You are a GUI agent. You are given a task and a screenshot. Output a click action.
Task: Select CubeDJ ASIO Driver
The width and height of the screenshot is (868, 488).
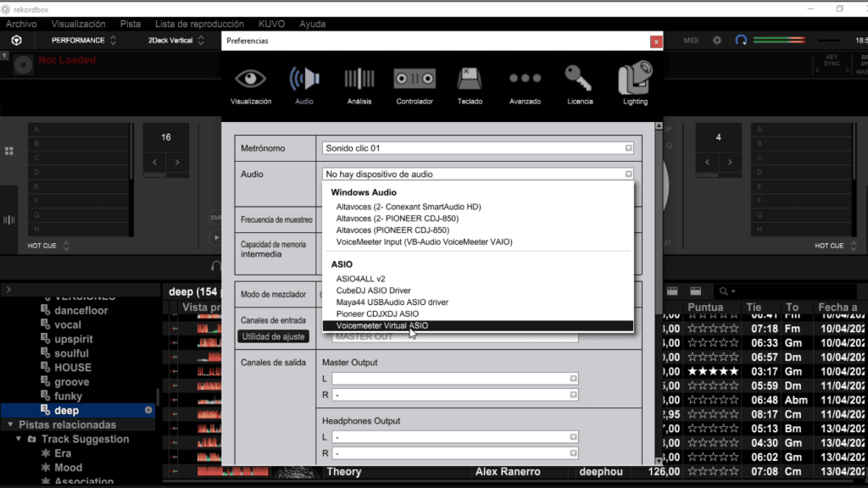click(x=373, y=291)
